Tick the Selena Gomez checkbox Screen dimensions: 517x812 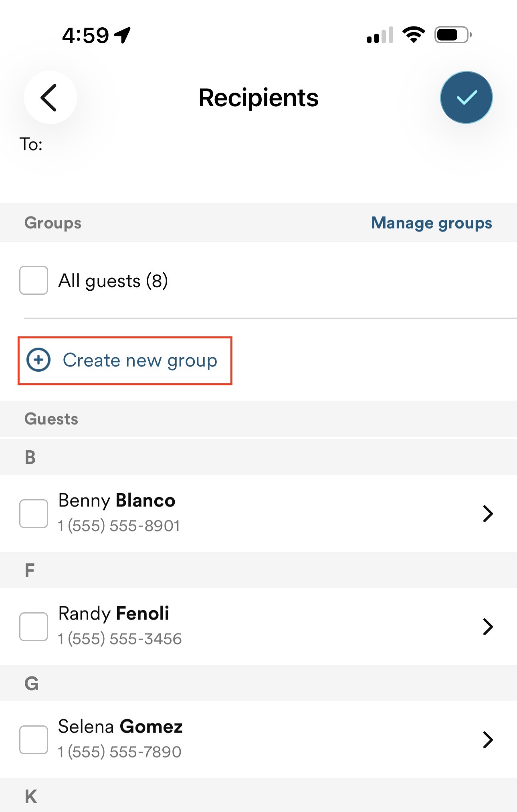(34, 739)
